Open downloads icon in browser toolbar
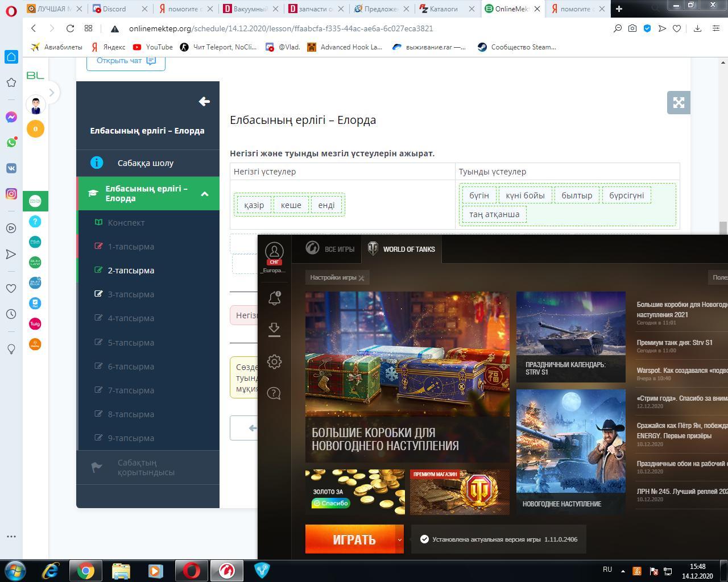 pos(697,28)
